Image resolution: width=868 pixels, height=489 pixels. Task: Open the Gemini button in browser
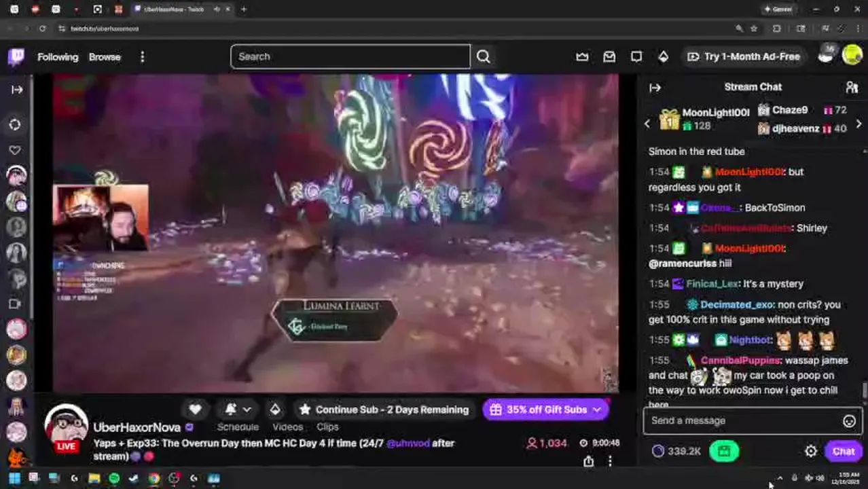[778, 10]
